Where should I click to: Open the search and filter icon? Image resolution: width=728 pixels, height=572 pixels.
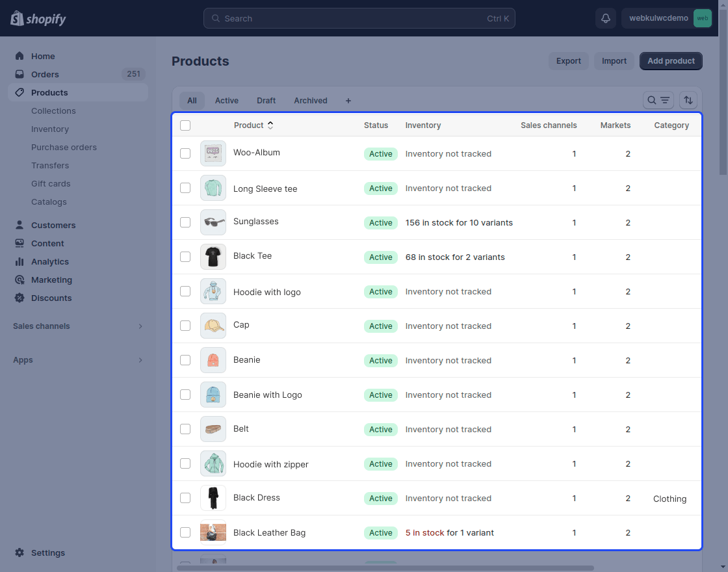click(x=658, y=100)
